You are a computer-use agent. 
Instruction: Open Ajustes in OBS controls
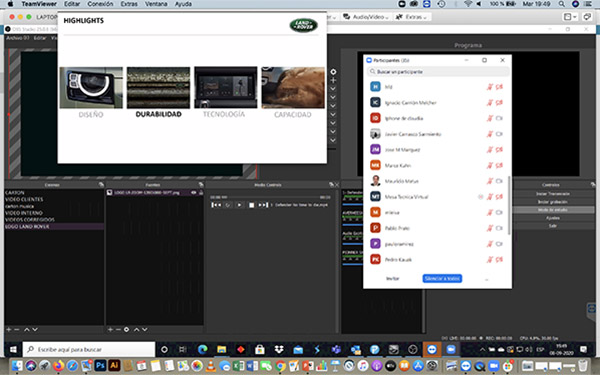(x=553, y=218)
